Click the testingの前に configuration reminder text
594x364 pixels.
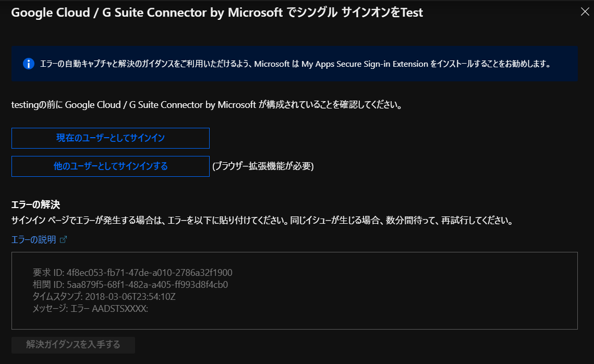tap(207, 105)
